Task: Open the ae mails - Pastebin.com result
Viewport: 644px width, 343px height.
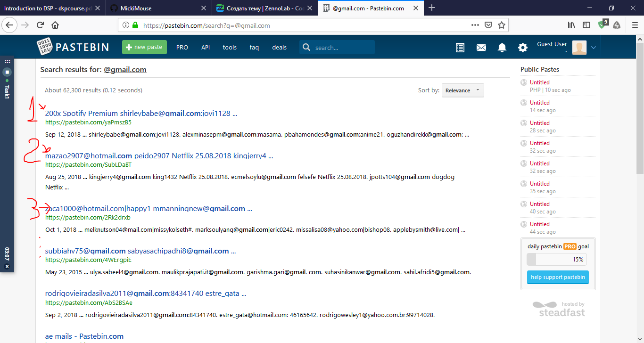Action: click(84, 336)
